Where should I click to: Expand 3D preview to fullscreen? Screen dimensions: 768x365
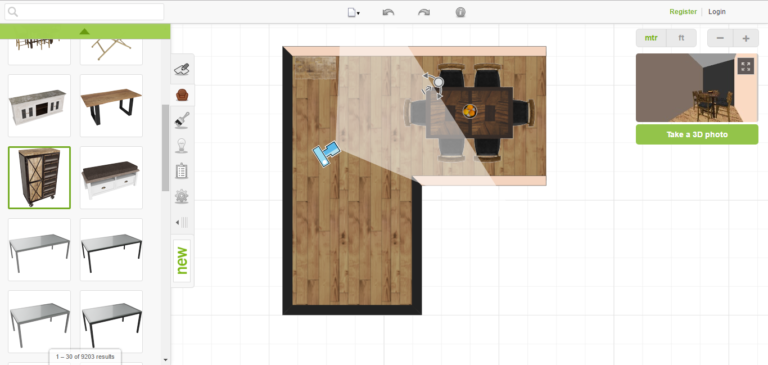745,67
